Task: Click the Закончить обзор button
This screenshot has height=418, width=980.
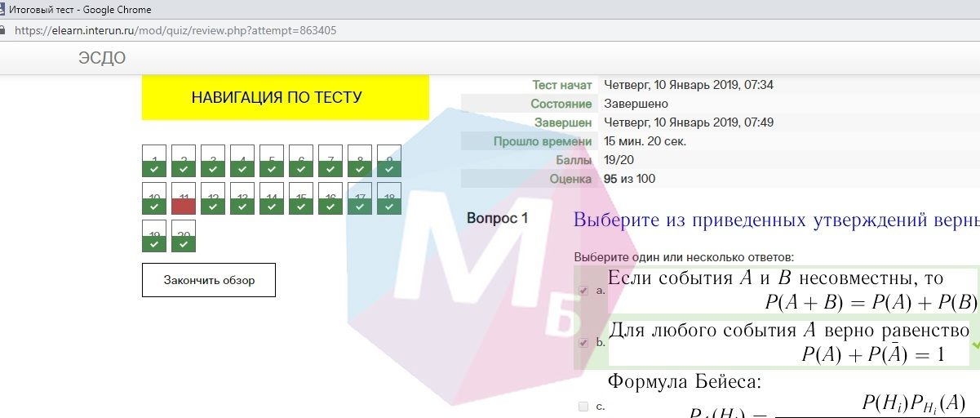Action: coord(209,280)
